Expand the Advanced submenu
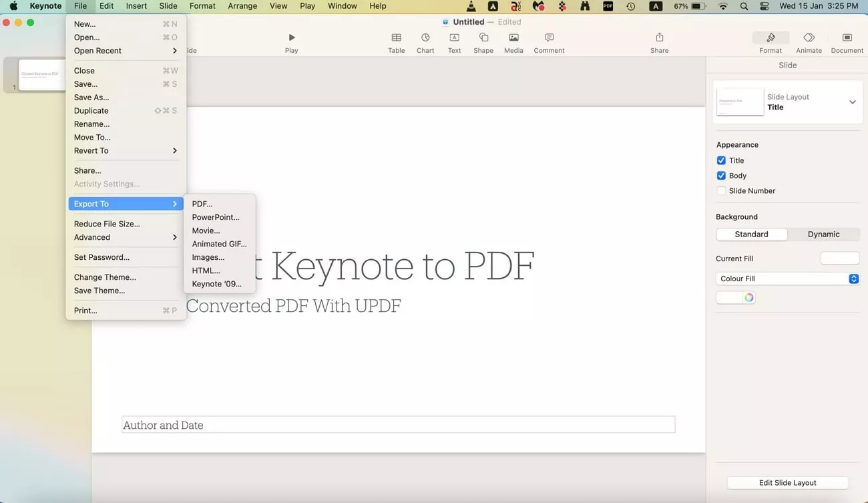 pos(91,237)
